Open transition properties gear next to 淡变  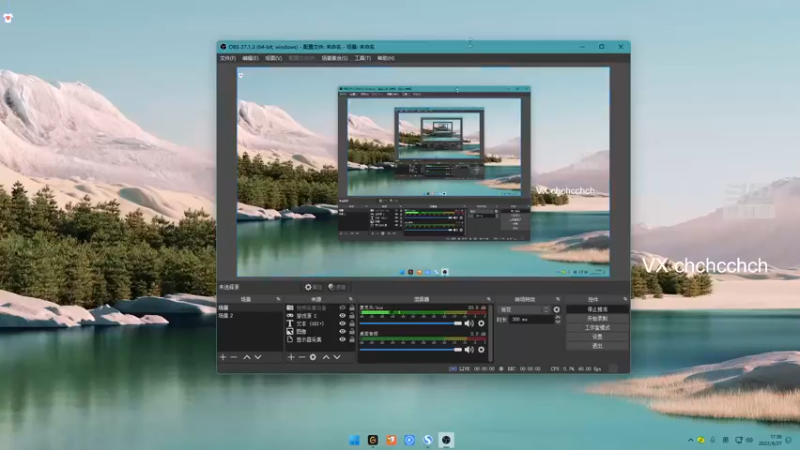557,310
